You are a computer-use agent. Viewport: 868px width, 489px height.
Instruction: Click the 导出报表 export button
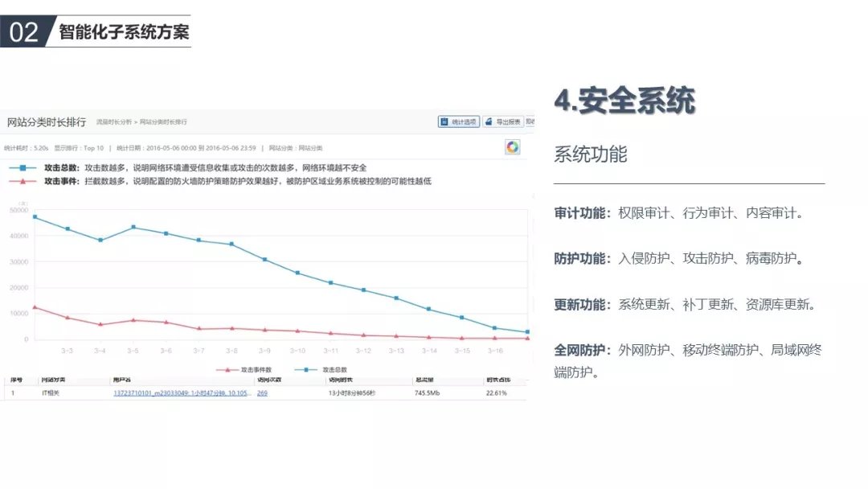503,122
